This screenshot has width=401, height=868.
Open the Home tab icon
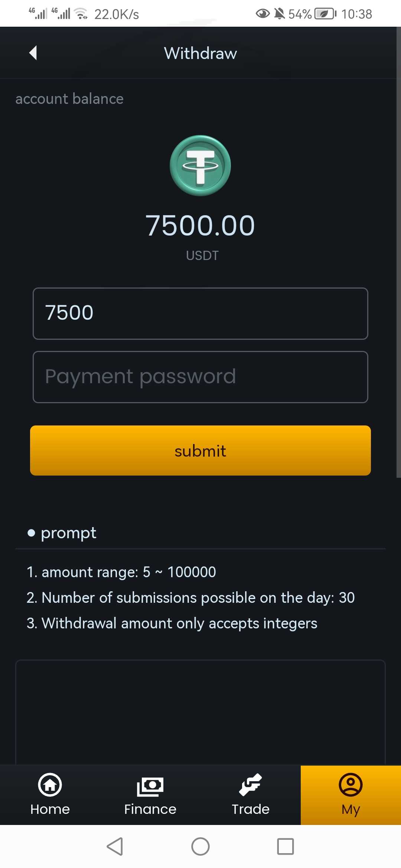[x=50, y=785]
